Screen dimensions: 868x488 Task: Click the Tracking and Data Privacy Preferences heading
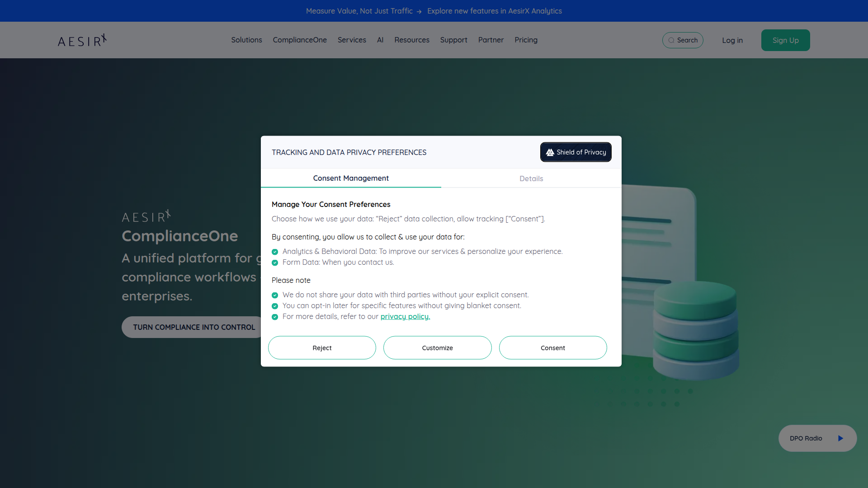click(x=349, y=152)
